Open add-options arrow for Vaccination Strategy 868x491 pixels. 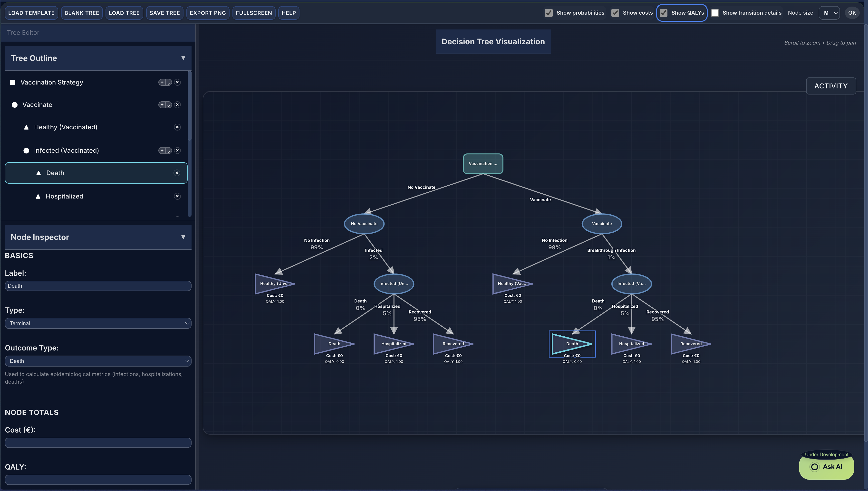tap(169, 82)
